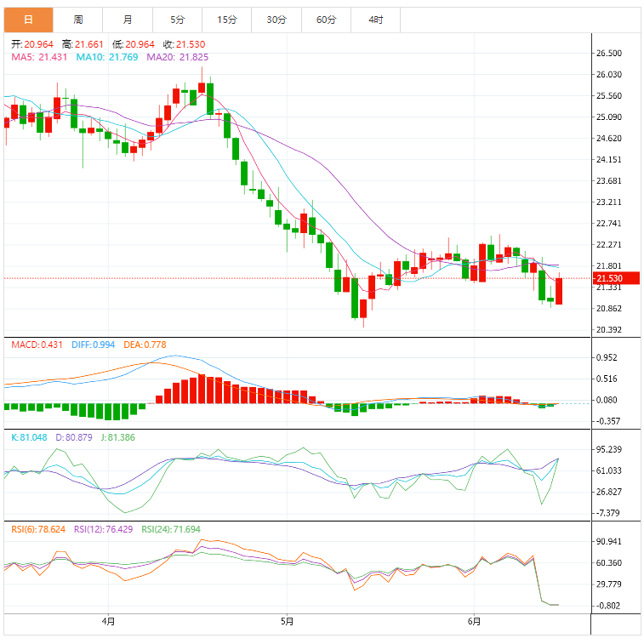Click the high price 高:21.661
This screenshot has height=644, width=644.
[83, 44]
